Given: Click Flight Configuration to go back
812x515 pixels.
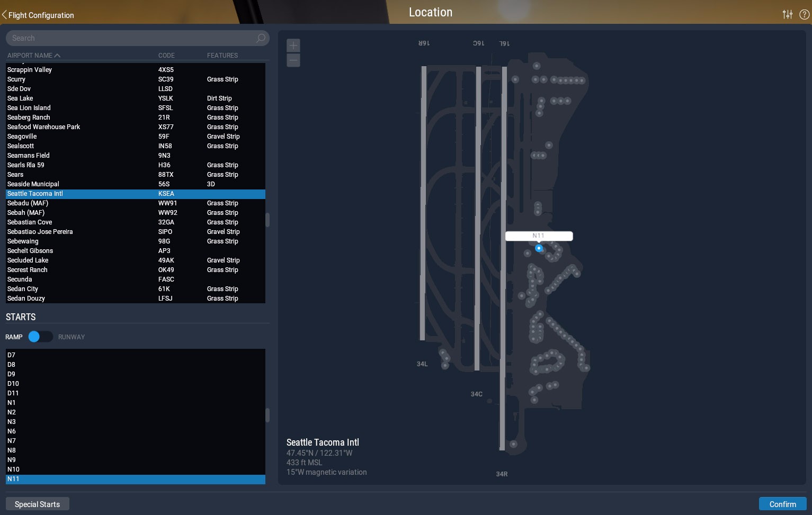Looking at the screenshot, I should (x=41, y=15).
